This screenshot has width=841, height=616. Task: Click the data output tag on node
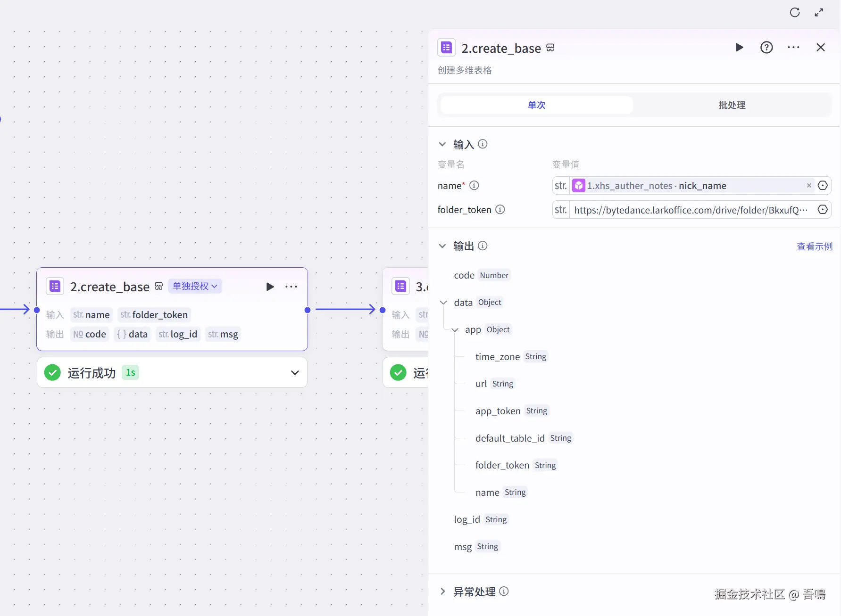(x=133, y=334)
